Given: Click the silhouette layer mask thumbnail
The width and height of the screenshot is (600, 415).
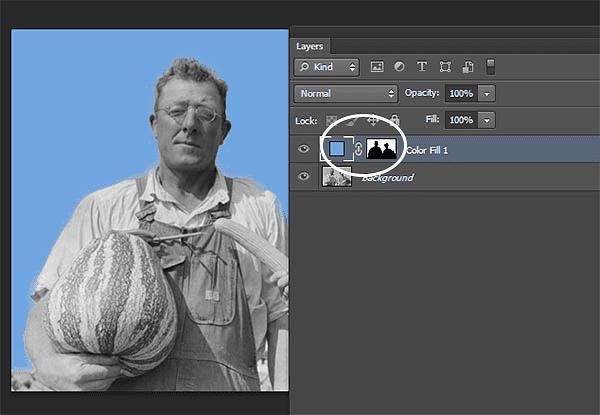Looking at the screenshot, I should pyautogui.click(x=381, y=149).
